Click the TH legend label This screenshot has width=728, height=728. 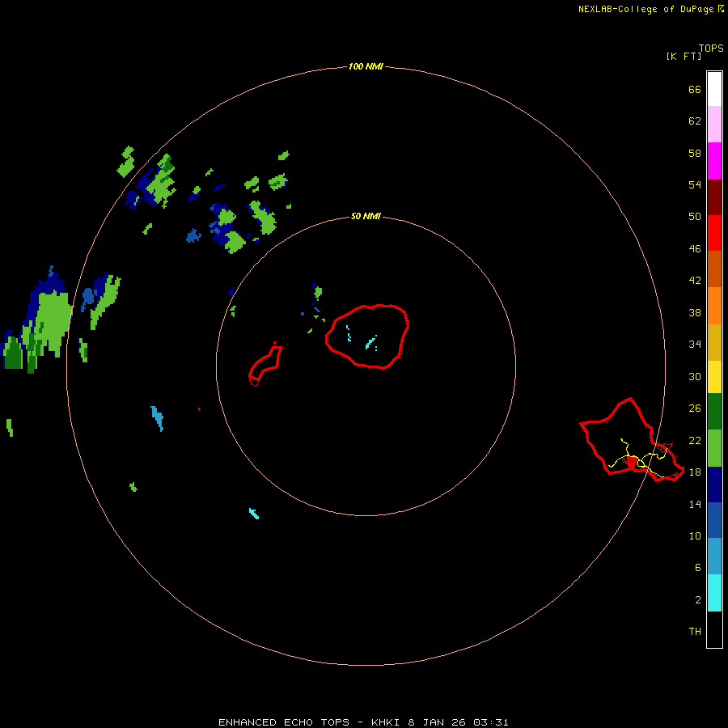pyautogui.click(x=695, y=631)
